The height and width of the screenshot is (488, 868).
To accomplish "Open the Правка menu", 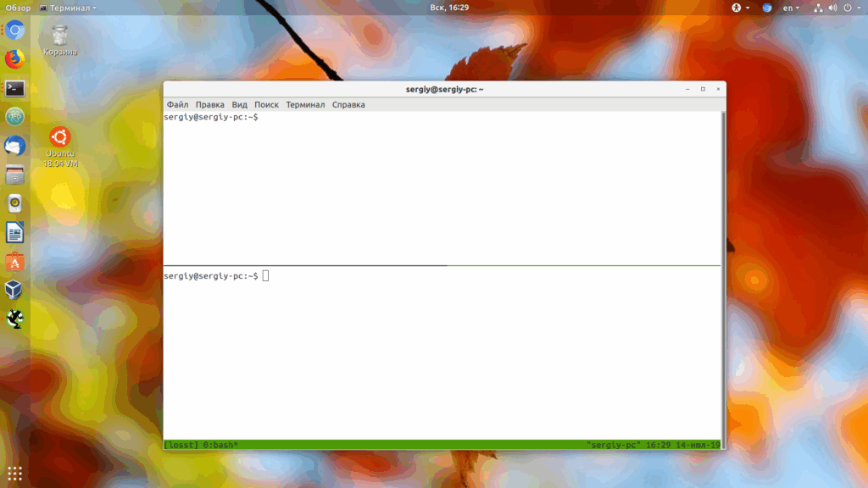I will tap(210, 104).
